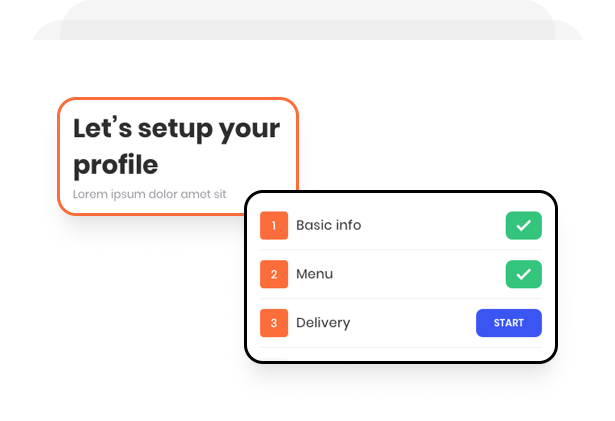Screen dimensions: 615x421
Task: Click the word "sit" ending the subtitle
Action: coord(234,192)
